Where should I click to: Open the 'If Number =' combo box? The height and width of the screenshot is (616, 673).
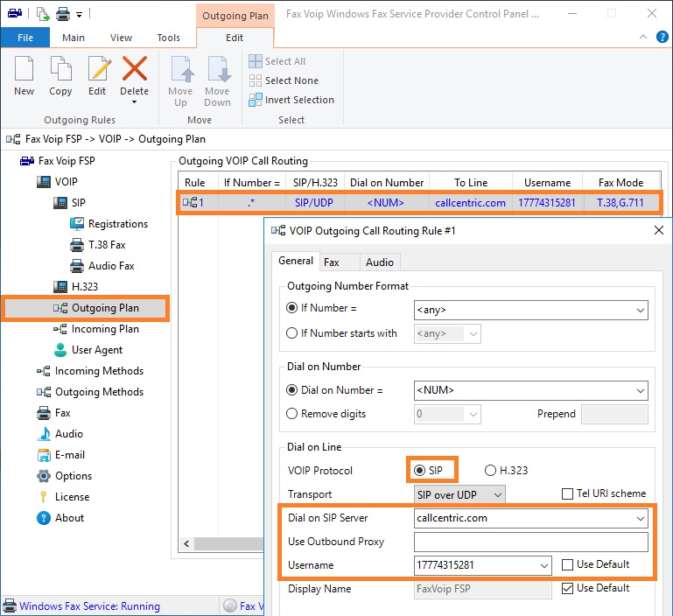click(531, 310)
